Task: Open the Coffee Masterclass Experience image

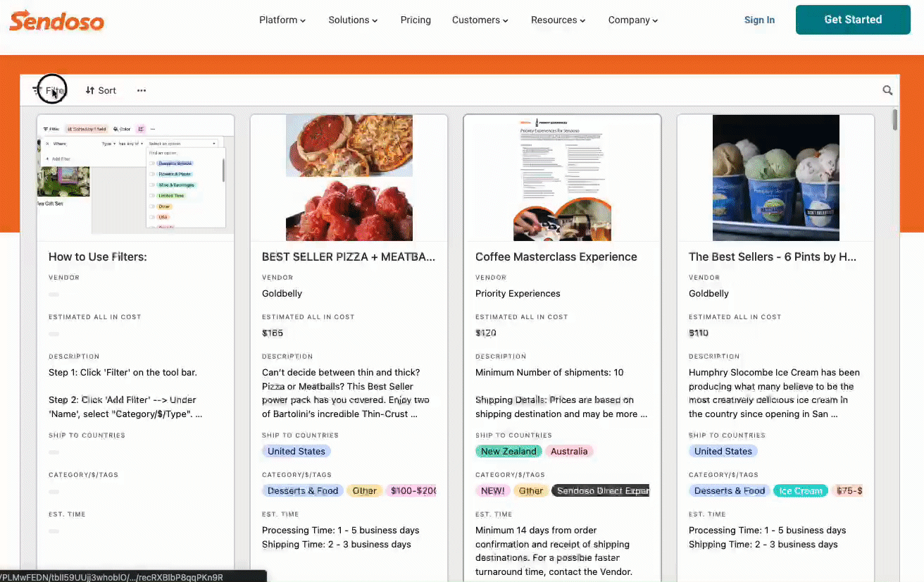Action: (562, 178)
